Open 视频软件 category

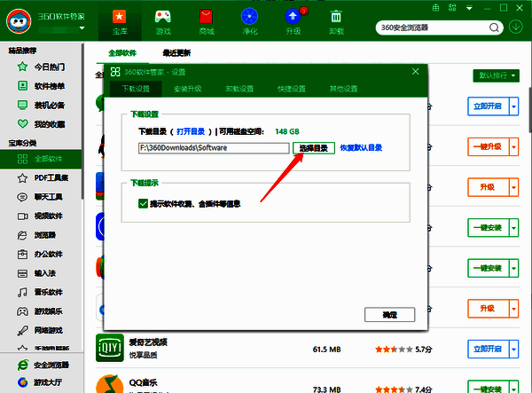[41, 216]
